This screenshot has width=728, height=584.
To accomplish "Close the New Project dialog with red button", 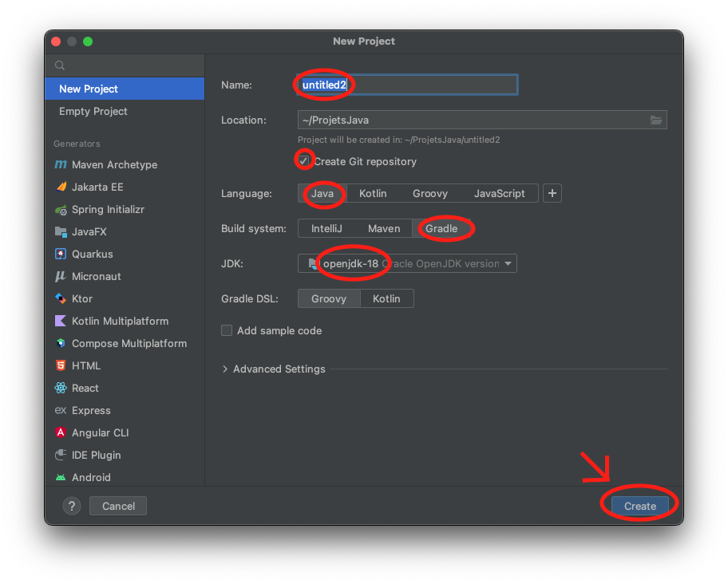I will [x=56, y=41].
